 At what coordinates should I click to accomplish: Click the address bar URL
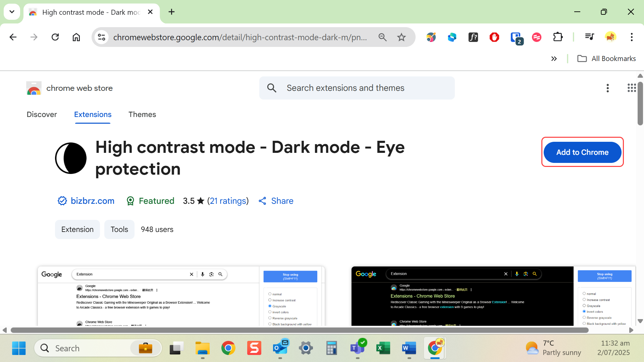(x=240, y=37)
